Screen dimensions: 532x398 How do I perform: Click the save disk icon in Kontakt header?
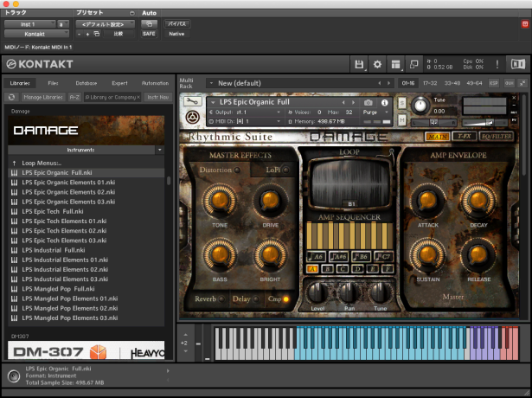point(359,65)
